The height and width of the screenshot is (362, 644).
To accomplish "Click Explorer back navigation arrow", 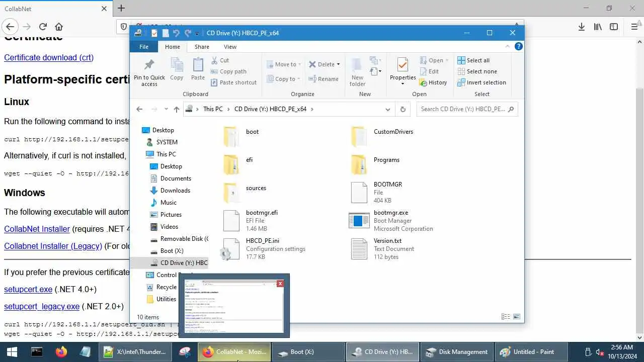I will pos(139,109).
